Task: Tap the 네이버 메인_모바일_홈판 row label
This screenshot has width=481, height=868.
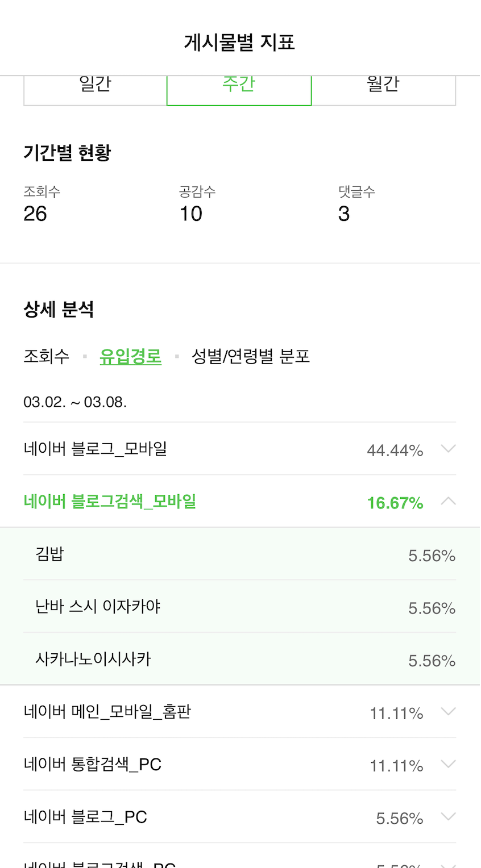Action: coord(107,712)
